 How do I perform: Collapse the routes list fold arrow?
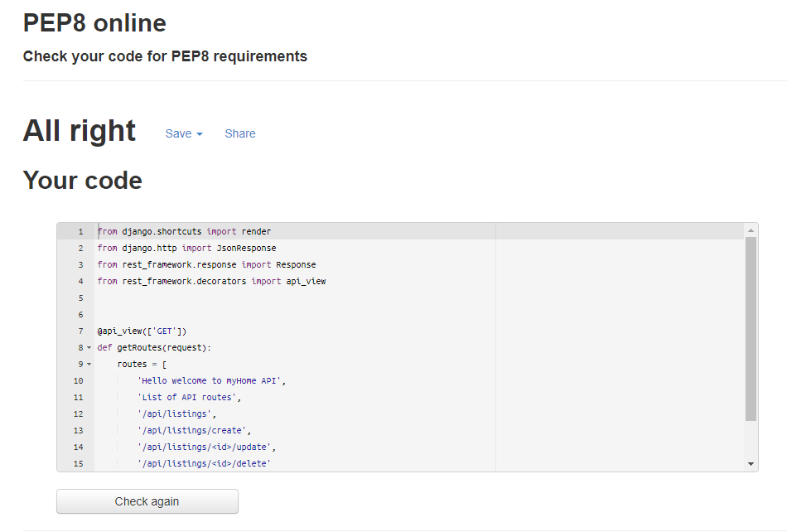pos(89,364)
